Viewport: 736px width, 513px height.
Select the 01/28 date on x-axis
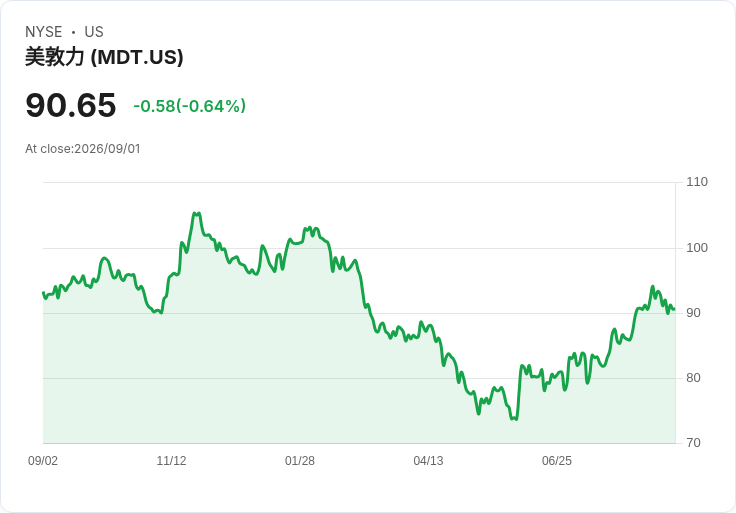(x=299, y=461)
